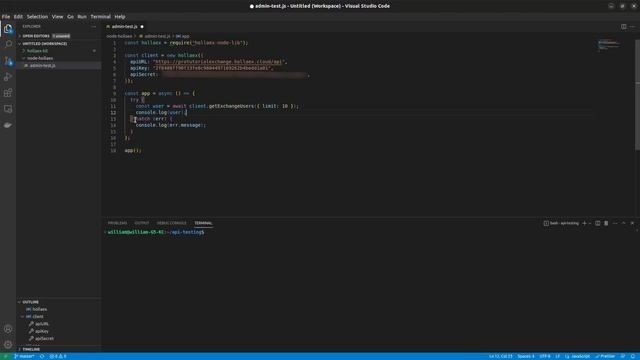Click the remote window indicator in status bar
The width and height of the screenshot is (640, 360).
click(6, 356)
